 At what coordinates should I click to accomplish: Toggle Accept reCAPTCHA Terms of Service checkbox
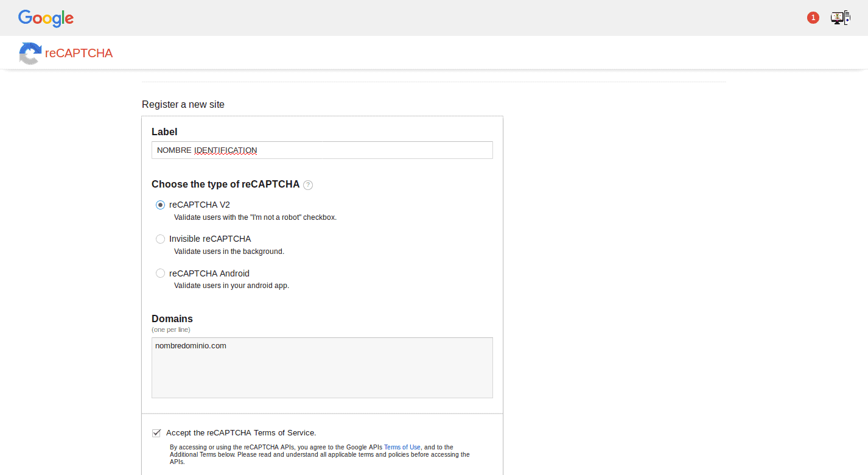pos(156,433)
